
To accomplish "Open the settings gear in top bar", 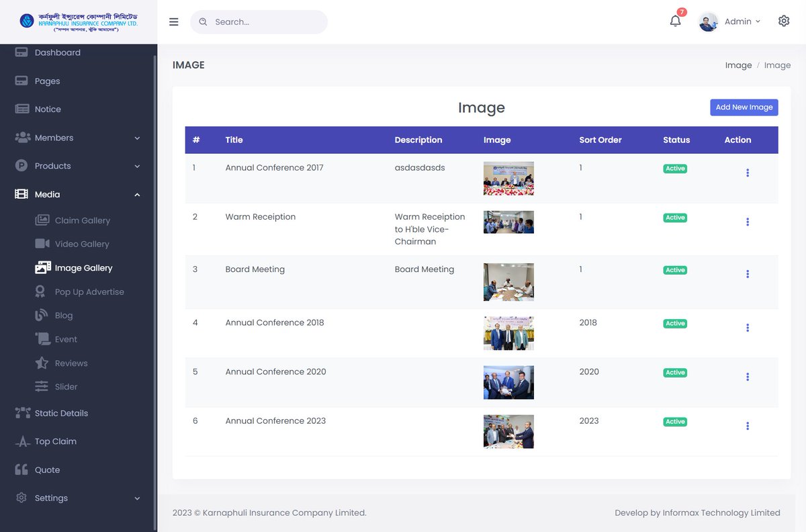I will 784,21.
